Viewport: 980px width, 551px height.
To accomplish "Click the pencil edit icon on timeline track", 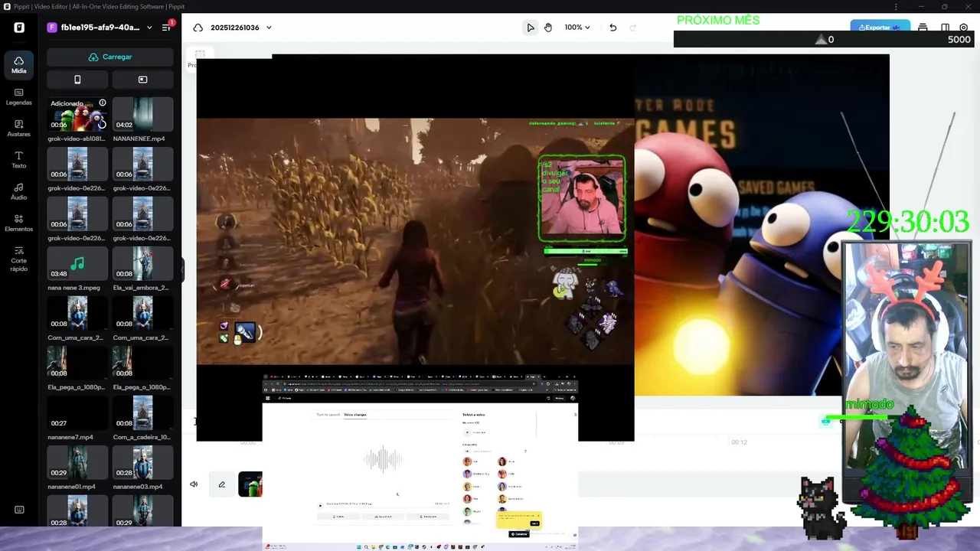I will 222,484.
